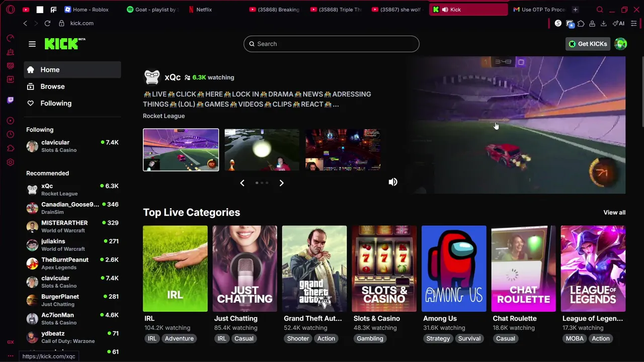
Task: Mute the featured stream volume
Action: (x=393, y=182)
